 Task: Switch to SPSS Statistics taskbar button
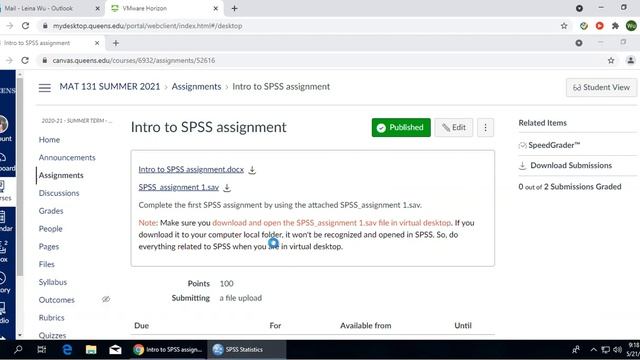click(247, 350)
